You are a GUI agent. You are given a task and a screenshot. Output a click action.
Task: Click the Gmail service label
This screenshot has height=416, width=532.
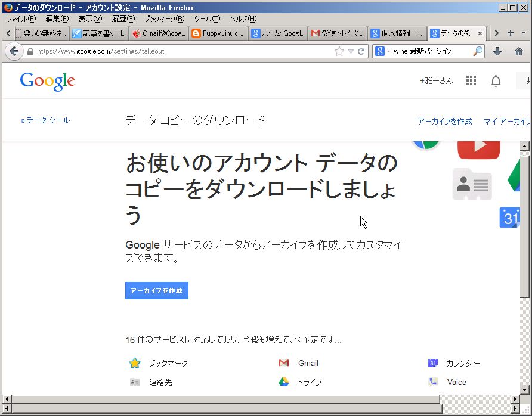tap(308, 363)
